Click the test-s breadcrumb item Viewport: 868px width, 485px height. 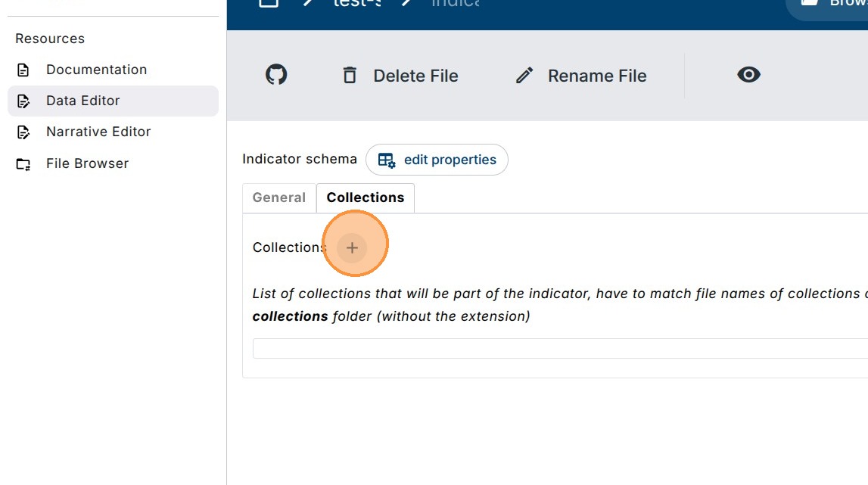point(355,4)
